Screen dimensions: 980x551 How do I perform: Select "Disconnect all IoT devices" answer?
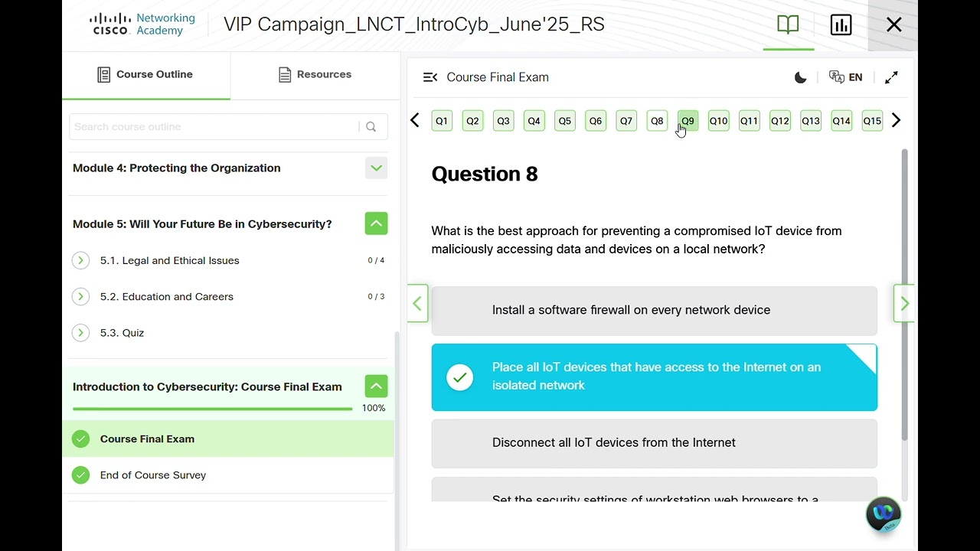click(654, 443)
